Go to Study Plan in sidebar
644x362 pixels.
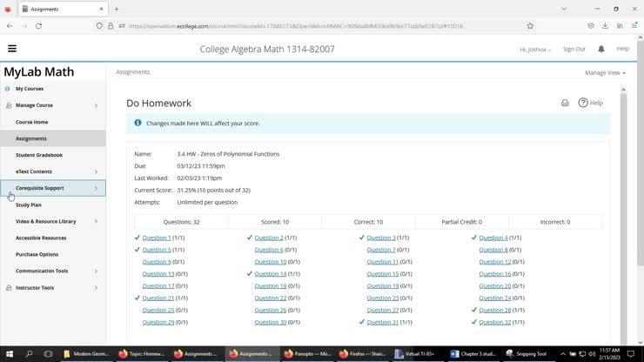[x=29, y=204]
